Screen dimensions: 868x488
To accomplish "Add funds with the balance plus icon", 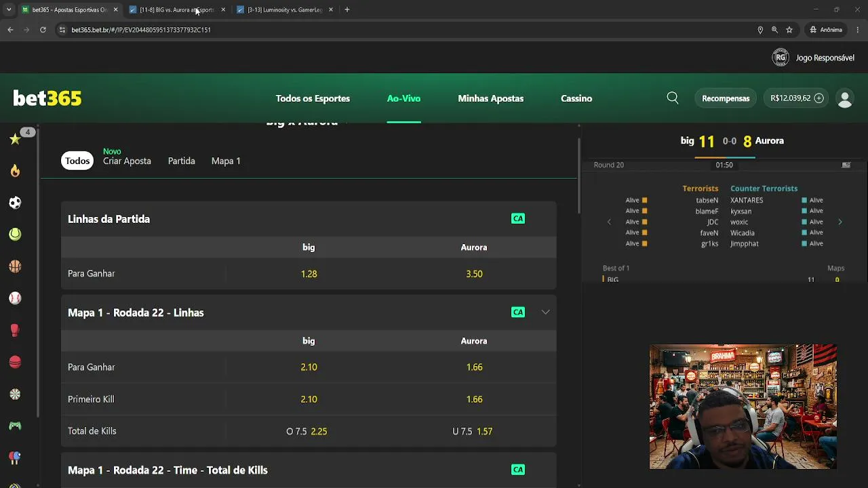I will point(818,98).
